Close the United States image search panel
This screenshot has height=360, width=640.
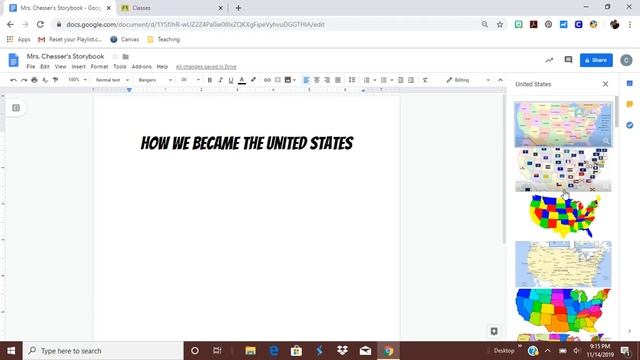click(x=605, y=84)
